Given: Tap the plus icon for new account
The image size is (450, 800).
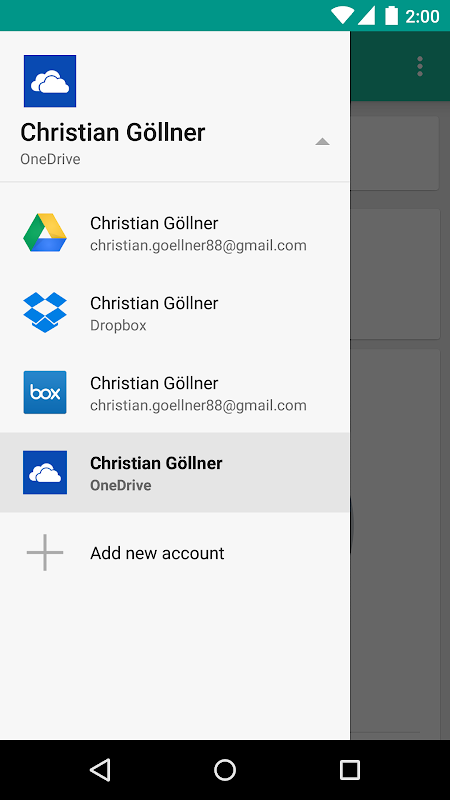Looking at the screenshot, I should click(x=45, y=553).
